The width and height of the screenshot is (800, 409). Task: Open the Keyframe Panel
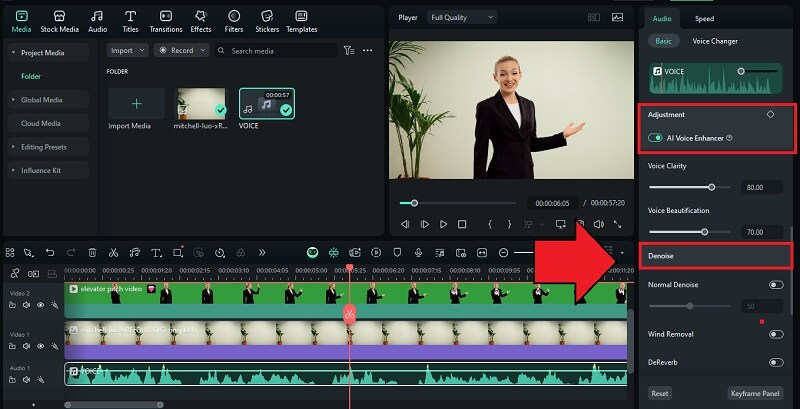point(755,394)
